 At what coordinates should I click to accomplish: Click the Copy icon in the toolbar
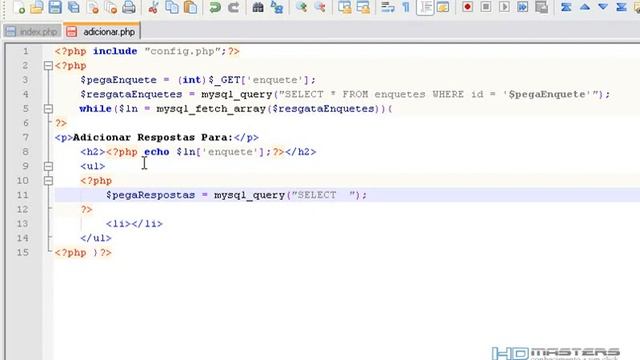(x=172, y=7)
